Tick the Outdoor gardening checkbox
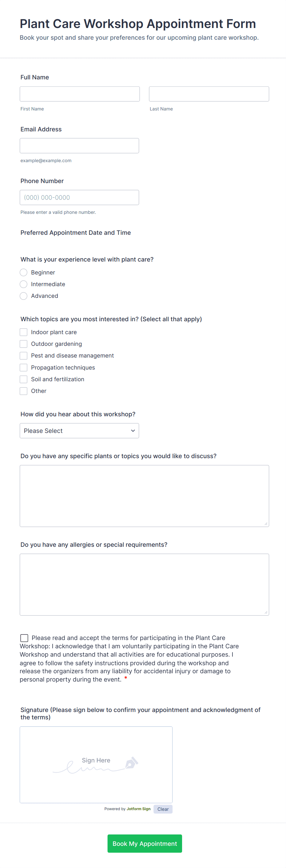This screenshot has height=868, width=286. click(x=24, y=344)
